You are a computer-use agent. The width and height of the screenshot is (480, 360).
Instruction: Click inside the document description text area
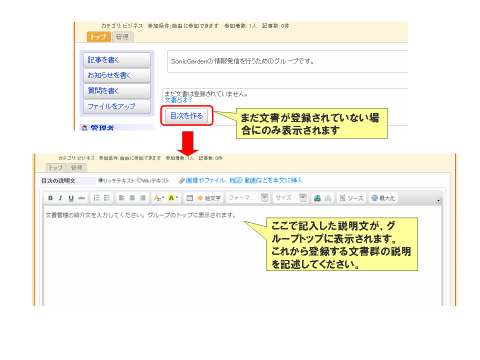pos(243,256)
